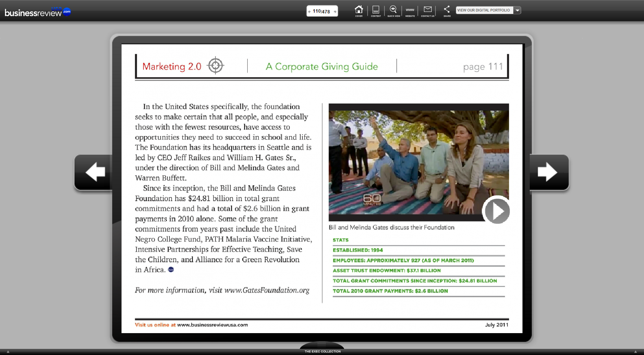
Task: Open Contact Us envelope icon
Action: click(427, 10)
